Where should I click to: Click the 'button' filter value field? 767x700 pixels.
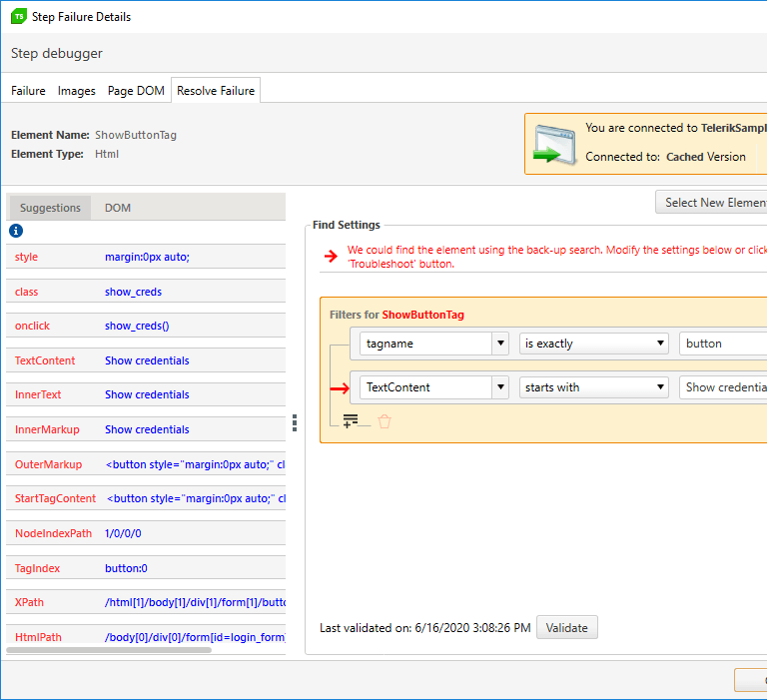coord(723,344)
